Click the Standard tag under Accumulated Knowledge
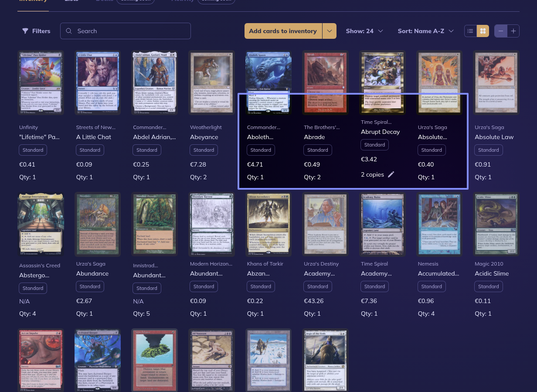Image resolution: width=537 pixels, height=392 pixels. (x=432, y=286)
